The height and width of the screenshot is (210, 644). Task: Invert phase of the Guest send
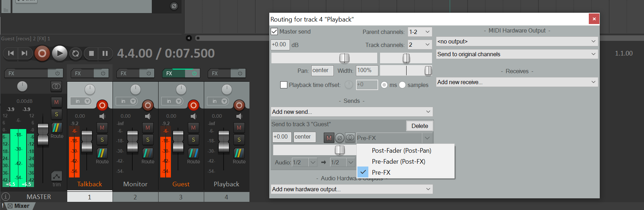(x=339, y=138)
